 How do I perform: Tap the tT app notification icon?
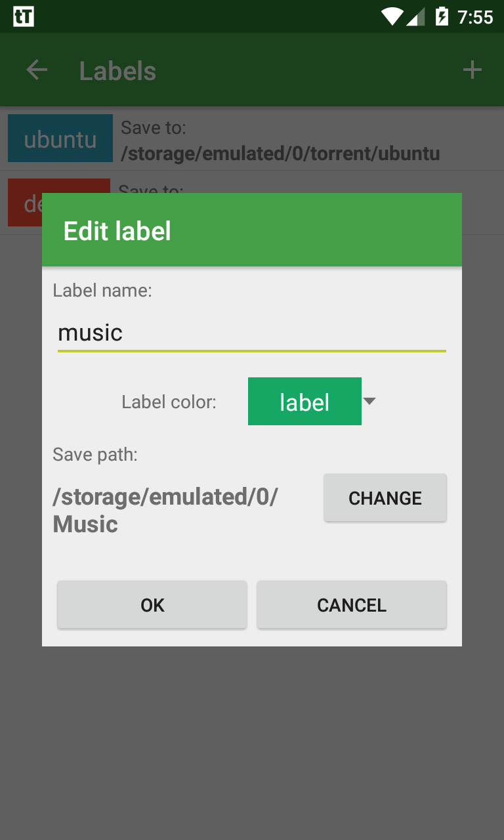[x=24, y=16]
